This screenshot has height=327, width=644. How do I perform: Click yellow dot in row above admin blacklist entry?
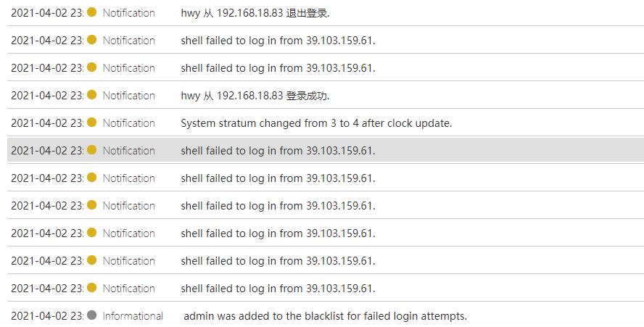[x=91, y=288]
